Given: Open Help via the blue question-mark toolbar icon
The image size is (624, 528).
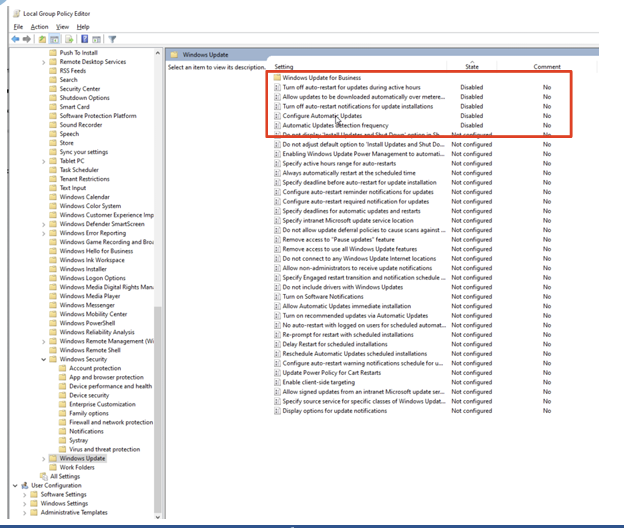Looking at the screenshot, I should tap(85, 39).
